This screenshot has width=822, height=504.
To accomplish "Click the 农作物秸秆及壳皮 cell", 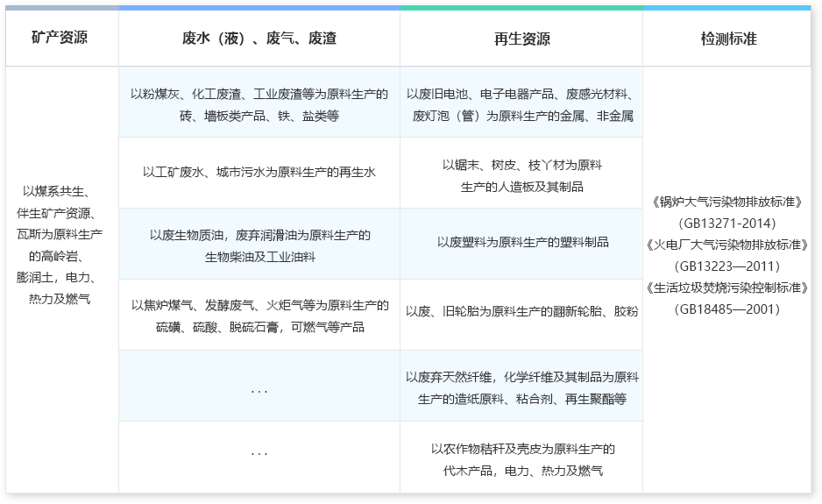I will point(521,458).
